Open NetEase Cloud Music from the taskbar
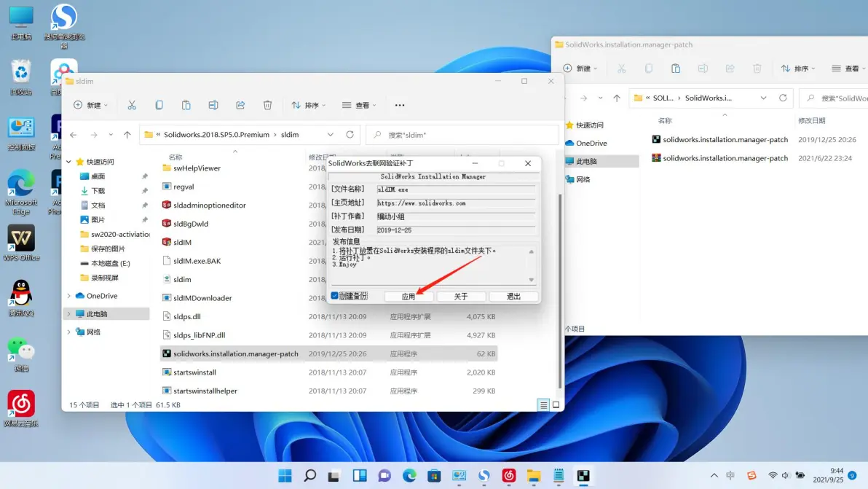868x489 pixels. click(509, 476)
